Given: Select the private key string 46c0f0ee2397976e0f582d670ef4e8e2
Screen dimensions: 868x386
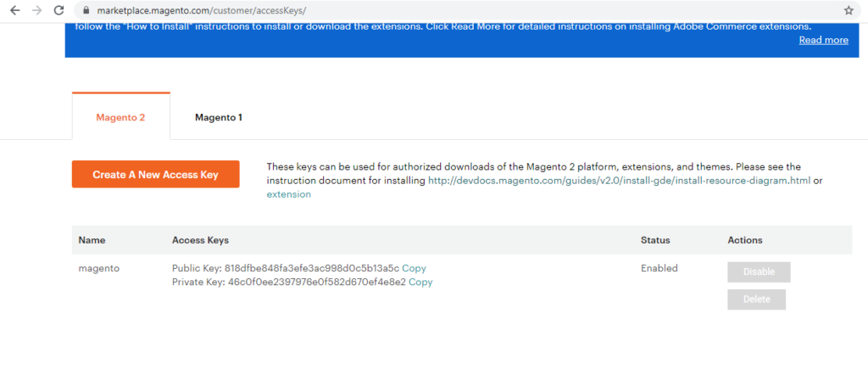Looking at the screenshot, I should click(x=317, y=282).
